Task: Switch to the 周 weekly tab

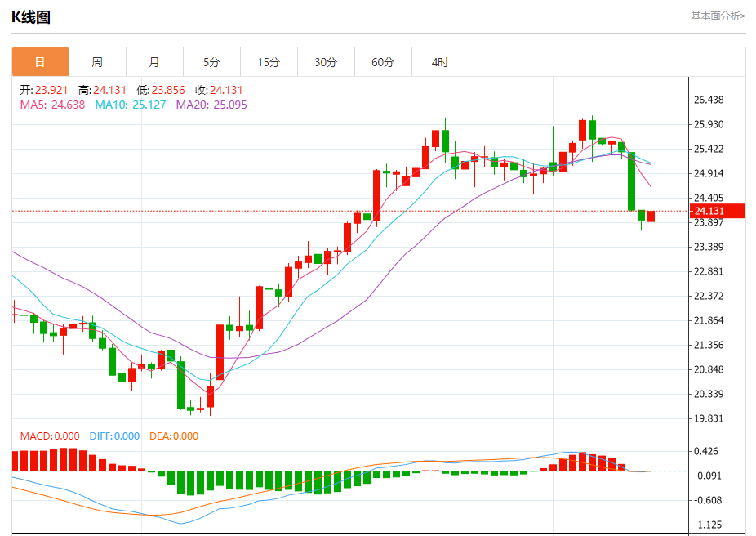Action: 97,62
